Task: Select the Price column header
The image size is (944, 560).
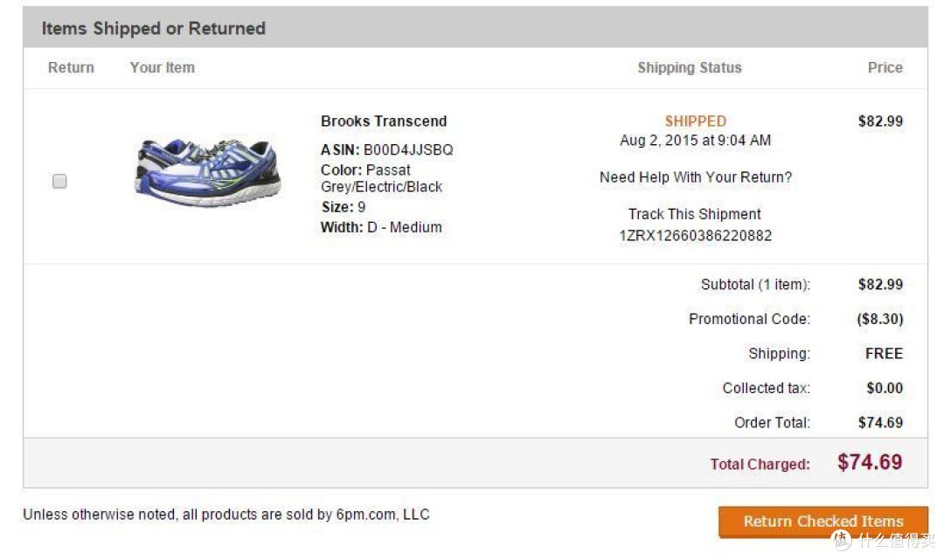Action: [x=885, y=67]
